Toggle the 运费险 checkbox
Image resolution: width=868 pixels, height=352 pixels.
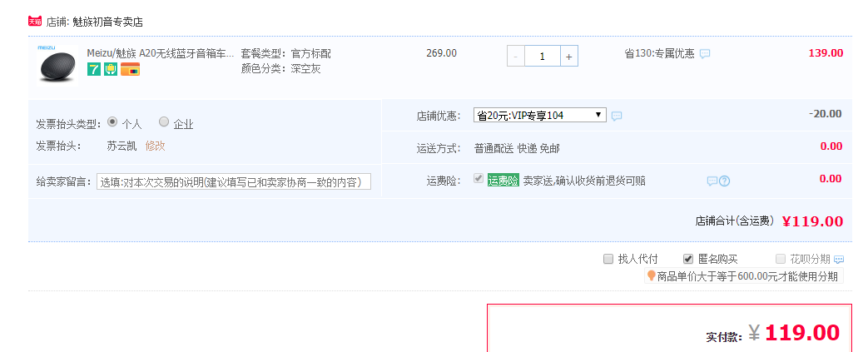479,178
